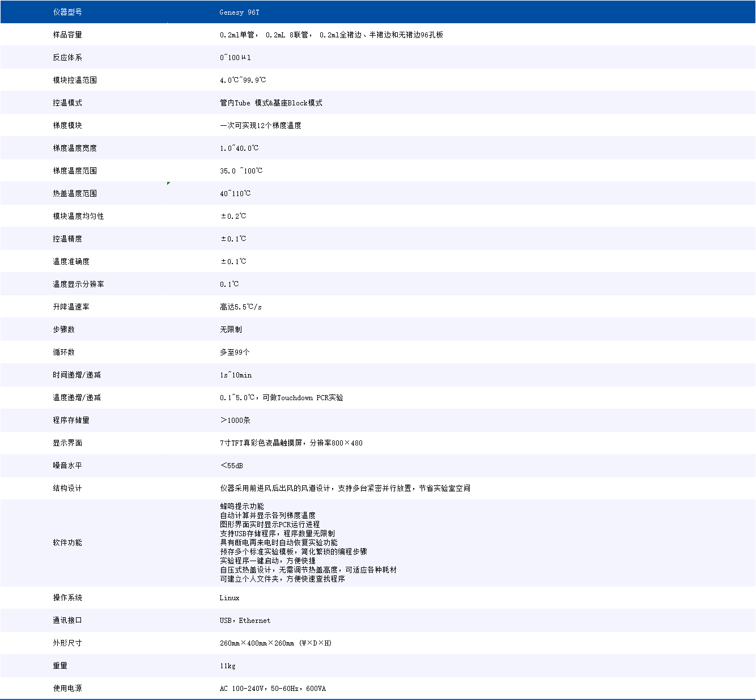
Task: Click the 温度显示分辨率 label
Action: click(78, 284)
